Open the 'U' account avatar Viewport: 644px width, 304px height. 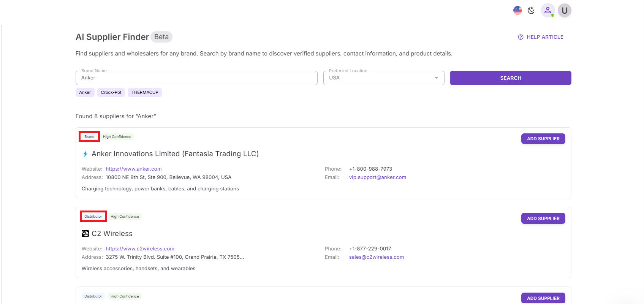tap(565, 10)
